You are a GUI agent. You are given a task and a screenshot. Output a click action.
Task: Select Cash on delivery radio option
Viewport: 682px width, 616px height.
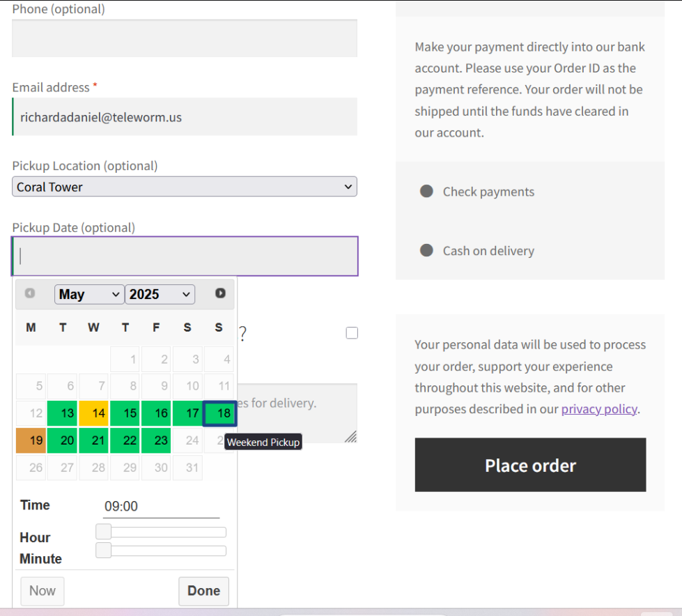[x=426, y=251]
